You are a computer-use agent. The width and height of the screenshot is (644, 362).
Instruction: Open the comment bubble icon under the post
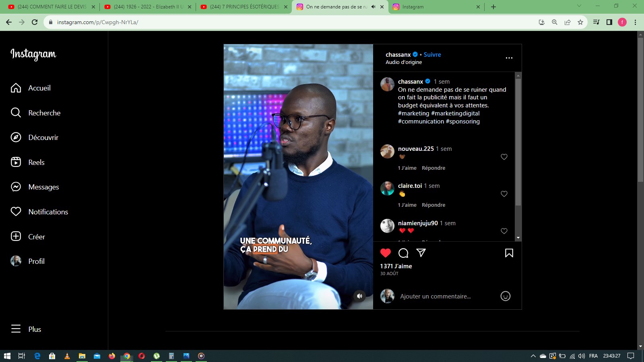(403, 253)
